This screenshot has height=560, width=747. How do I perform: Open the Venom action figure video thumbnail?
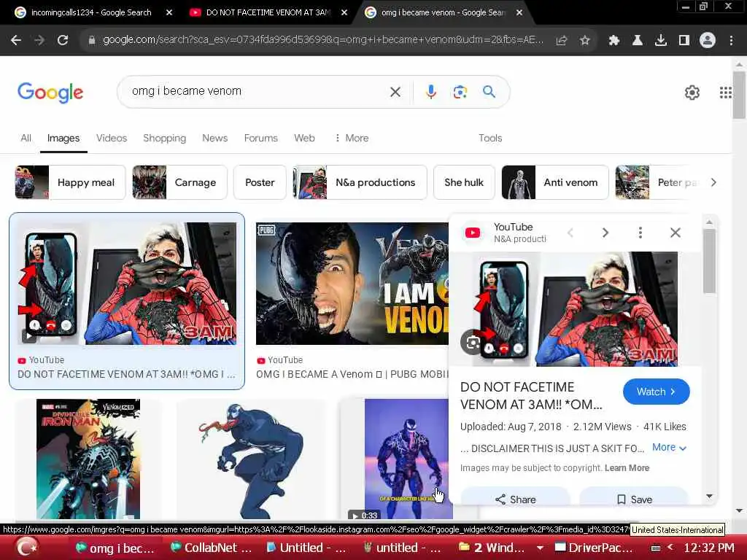click(409, 459)
